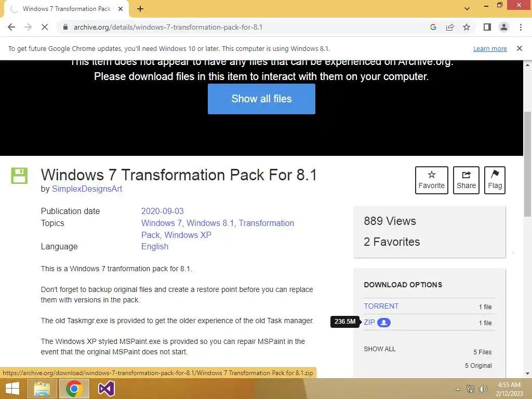Open the Windows 8.1 topic link
Viewport: 532px width, 399px height.
click(210, 223)
